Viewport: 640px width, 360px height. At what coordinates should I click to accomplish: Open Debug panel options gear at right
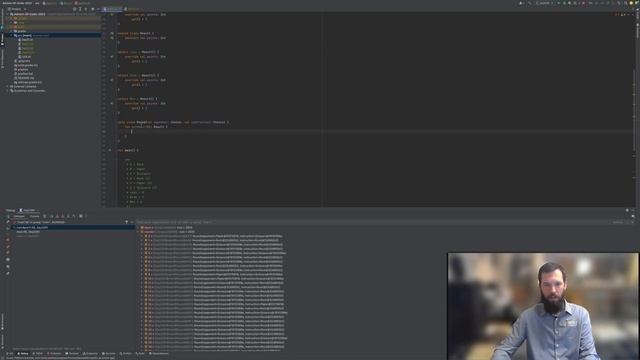click(x=627, y=210)
